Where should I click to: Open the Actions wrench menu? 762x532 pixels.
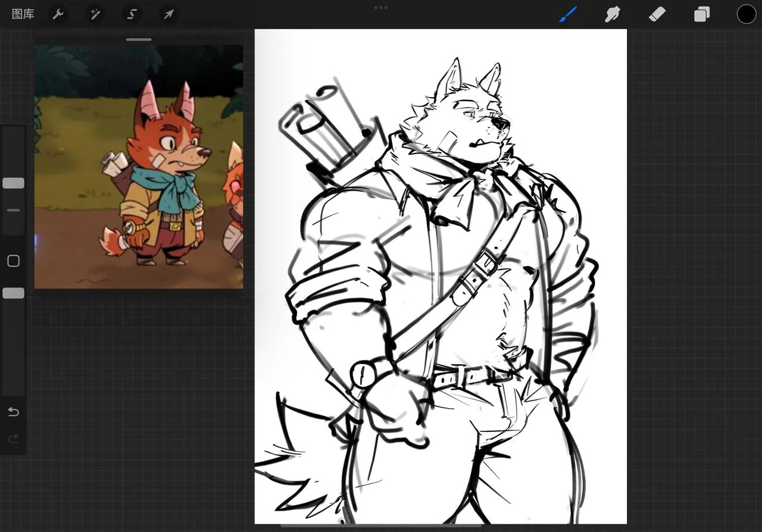[x=58, y=14]
